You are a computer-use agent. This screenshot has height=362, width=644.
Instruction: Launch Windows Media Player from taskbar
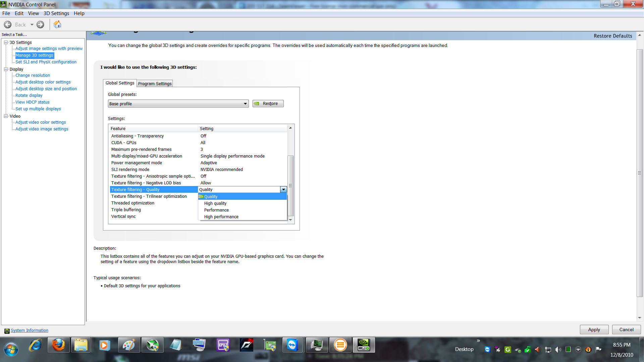[x=104, y=345]
